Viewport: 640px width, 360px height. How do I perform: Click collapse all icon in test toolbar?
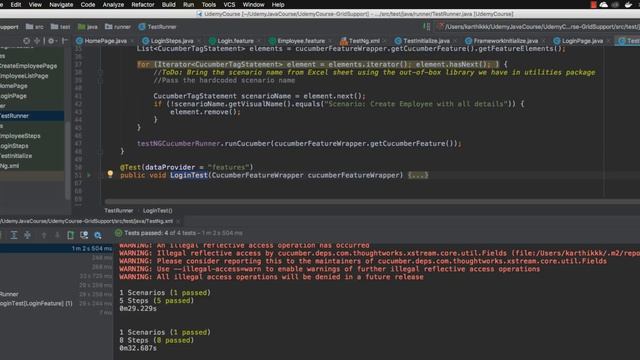[x=27, y=235]
